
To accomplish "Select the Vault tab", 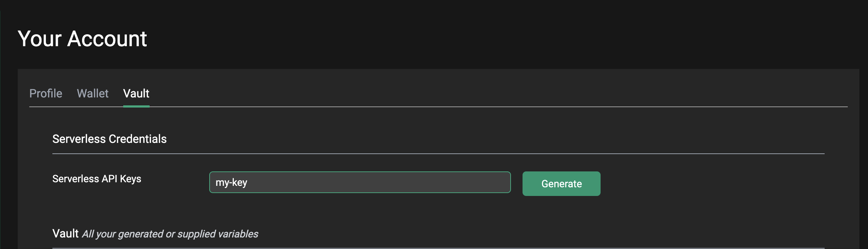I will (136, 93).
